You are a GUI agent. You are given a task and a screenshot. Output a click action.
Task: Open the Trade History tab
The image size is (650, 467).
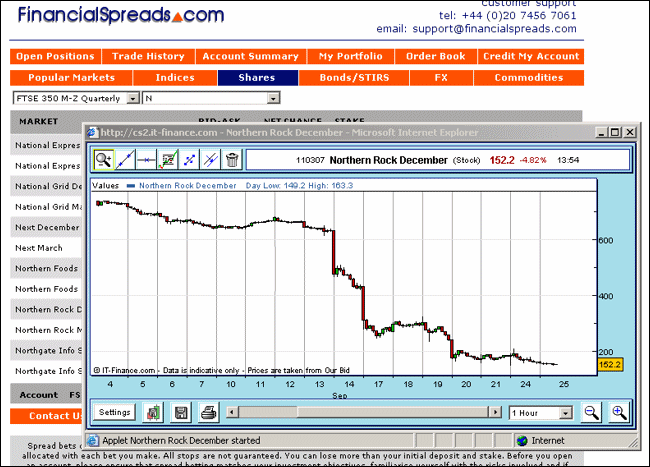tap(148, 56)
